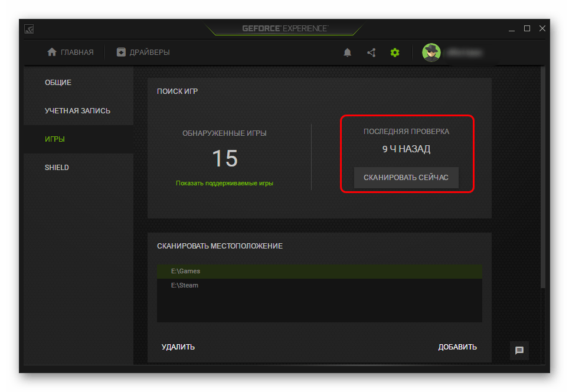Close the GeForce Experience window

tap(542, 28)
